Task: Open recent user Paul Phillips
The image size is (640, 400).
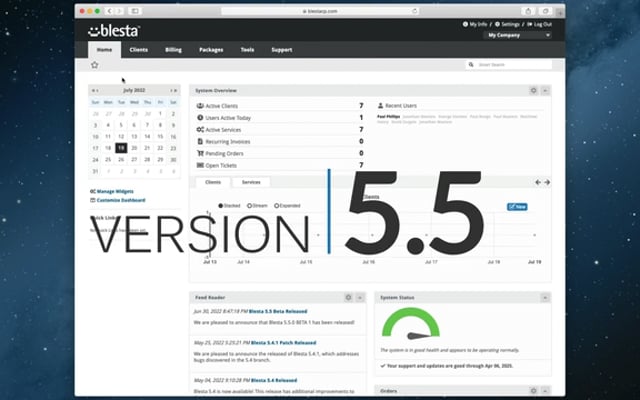Action: [388, 117]
